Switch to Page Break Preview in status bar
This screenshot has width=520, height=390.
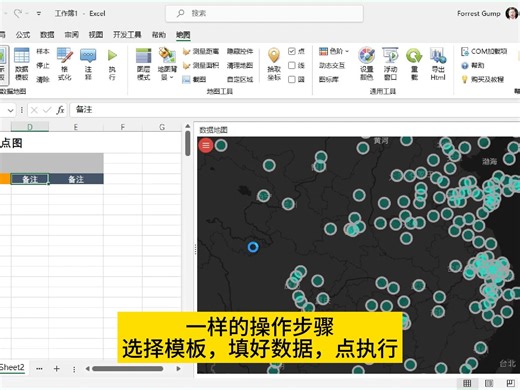[510, 383]
